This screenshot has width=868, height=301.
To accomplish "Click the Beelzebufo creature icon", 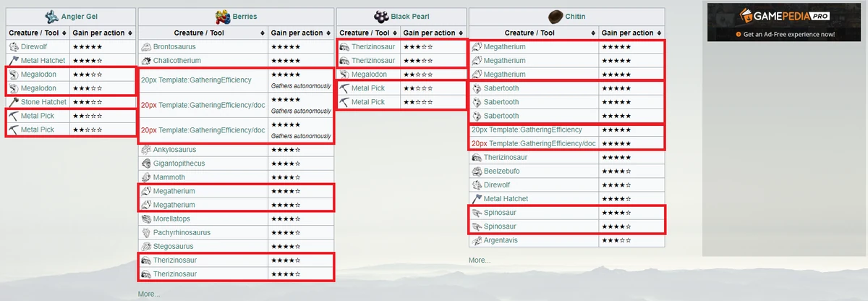I will pyautogui.click(x=477, y=171).
